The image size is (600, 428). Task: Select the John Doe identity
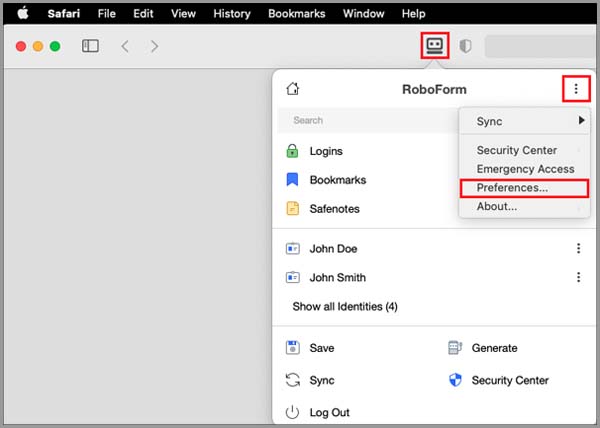(x=333, y=249)
